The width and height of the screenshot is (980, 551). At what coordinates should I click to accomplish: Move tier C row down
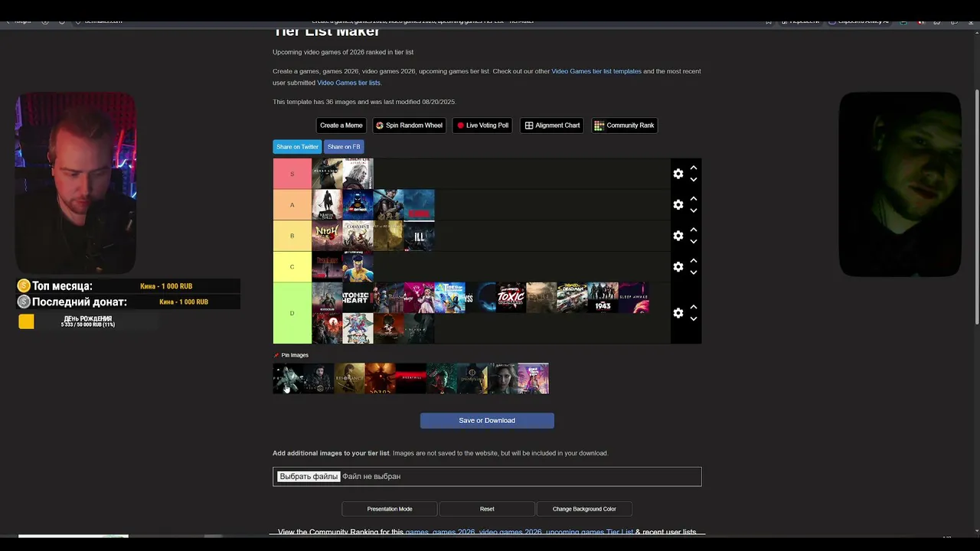tap(693, 272)
